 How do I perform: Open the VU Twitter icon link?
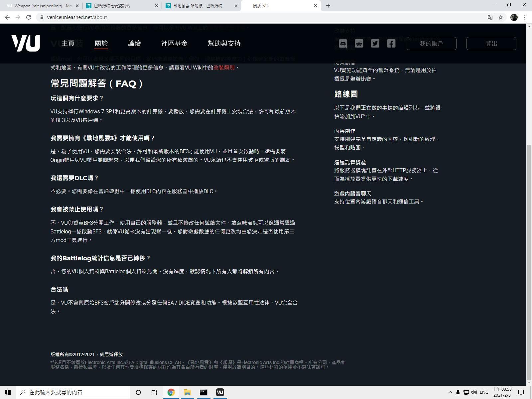(375, 44)
